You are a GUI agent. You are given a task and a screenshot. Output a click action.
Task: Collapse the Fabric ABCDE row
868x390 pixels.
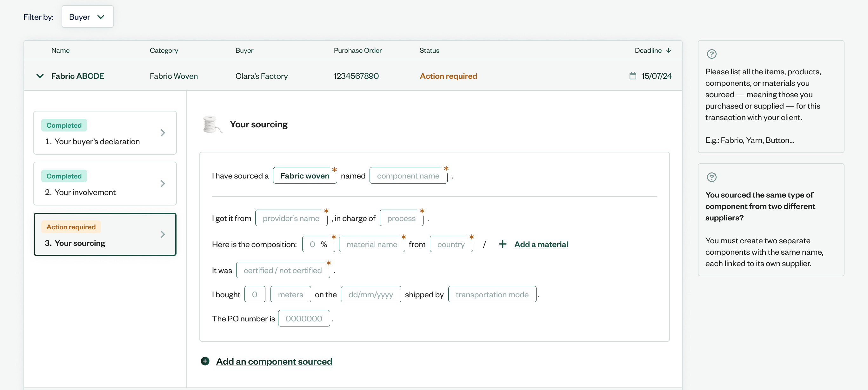click(40, 76)
